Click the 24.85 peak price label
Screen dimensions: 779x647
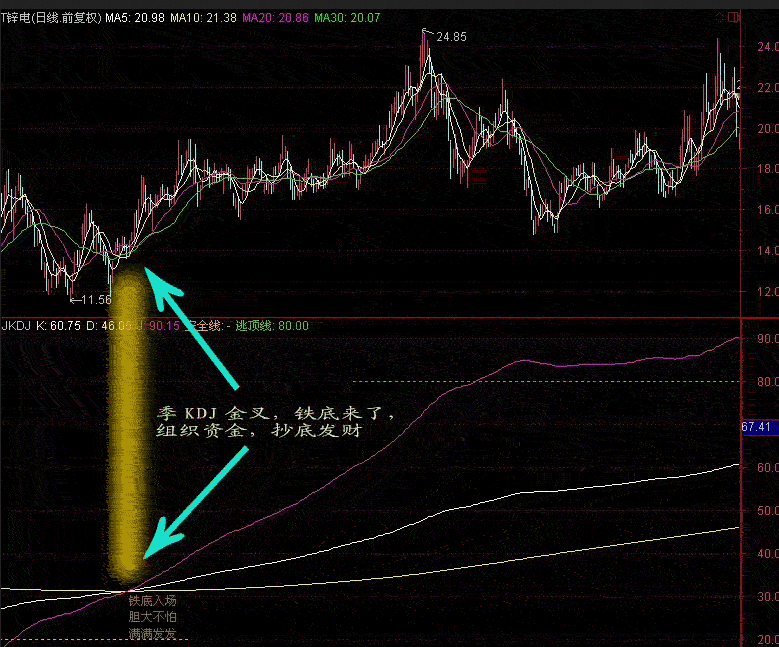click(x=451, y=37)
